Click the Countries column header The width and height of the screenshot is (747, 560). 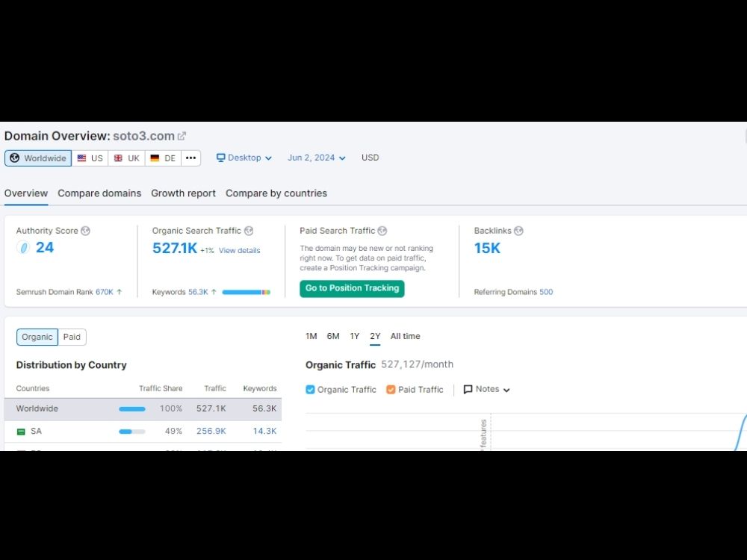pyautogui.click(x=33, y=388)
